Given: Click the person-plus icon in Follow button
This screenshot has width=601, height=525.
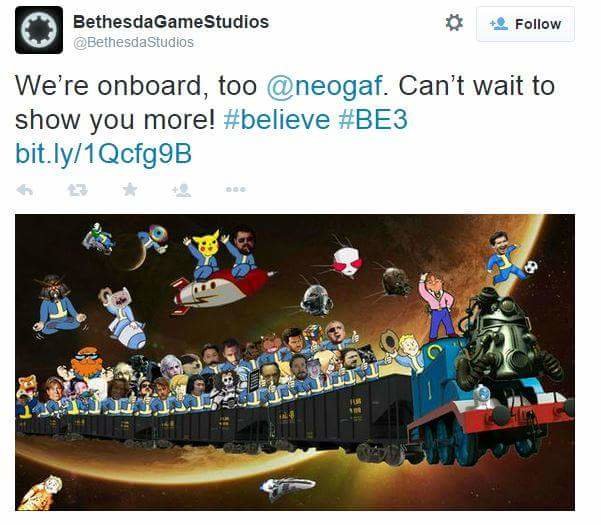Looking at the screenshot, I should 499,24.
